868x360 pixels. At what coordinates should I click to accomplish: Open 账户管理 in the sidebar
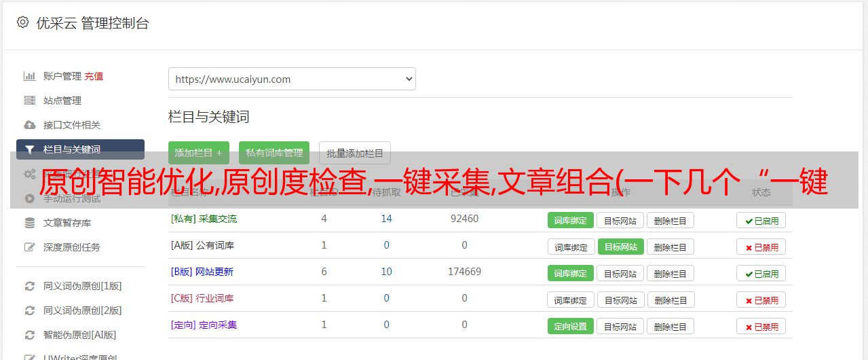[x=62, y=76]
